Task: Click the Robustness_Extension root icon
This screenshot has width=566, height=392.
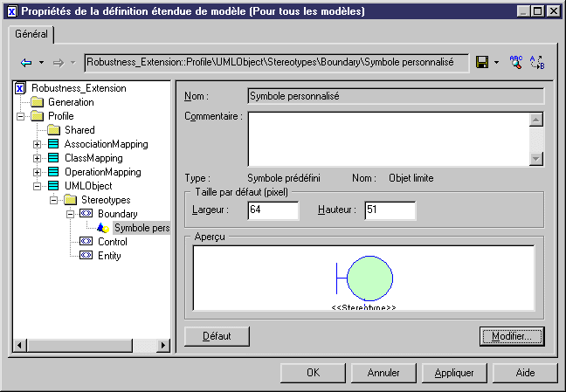Action: [x=20, y=88]
